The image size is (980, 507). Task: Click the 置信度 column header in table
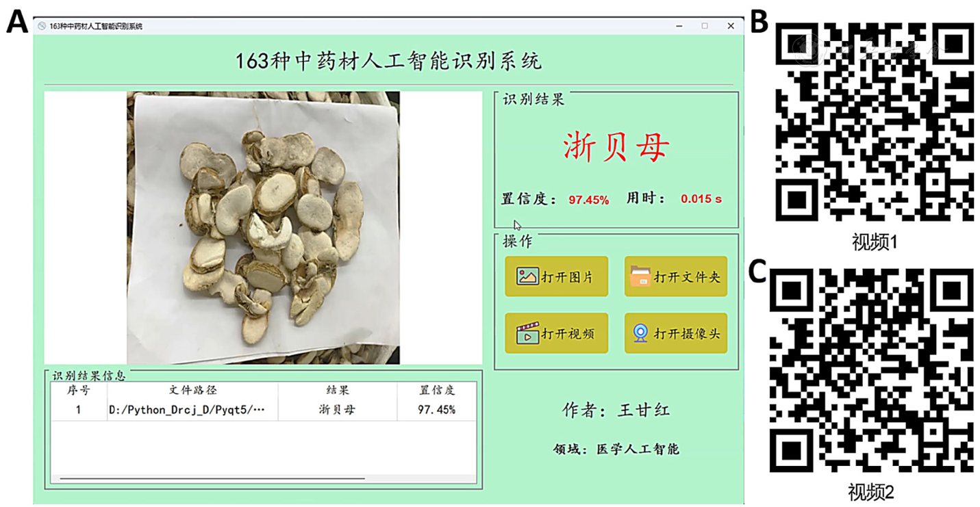[x=436, y=391]
